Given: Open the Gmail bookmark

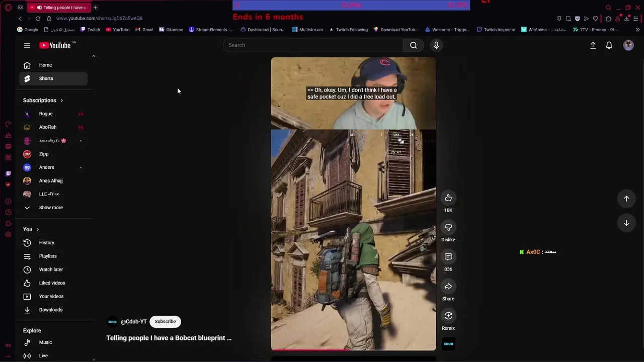Looking at the screenshot, I should [144, 30].
